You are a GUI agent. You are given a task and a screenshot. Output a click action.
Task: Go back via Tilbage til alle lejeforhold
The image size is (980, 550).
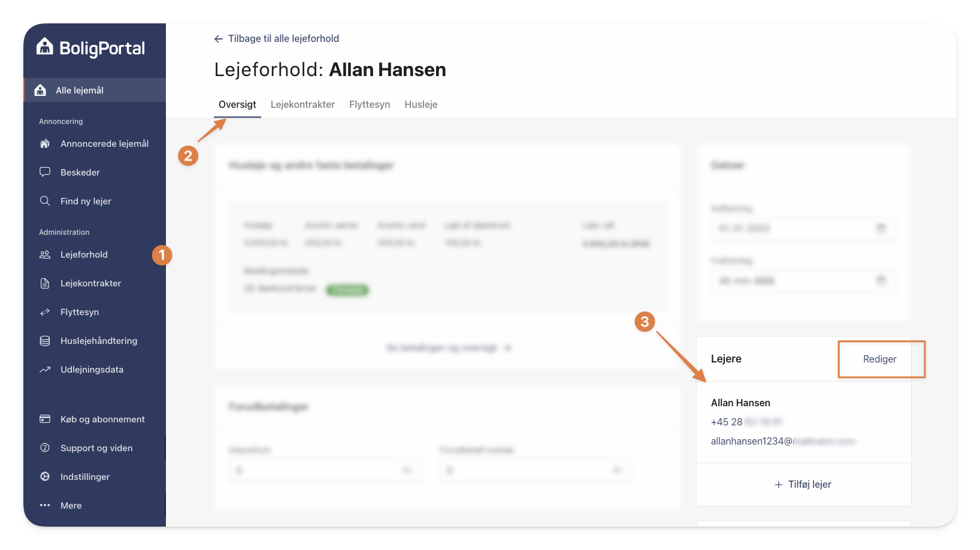pyautogui.click(x=277, y=38)
